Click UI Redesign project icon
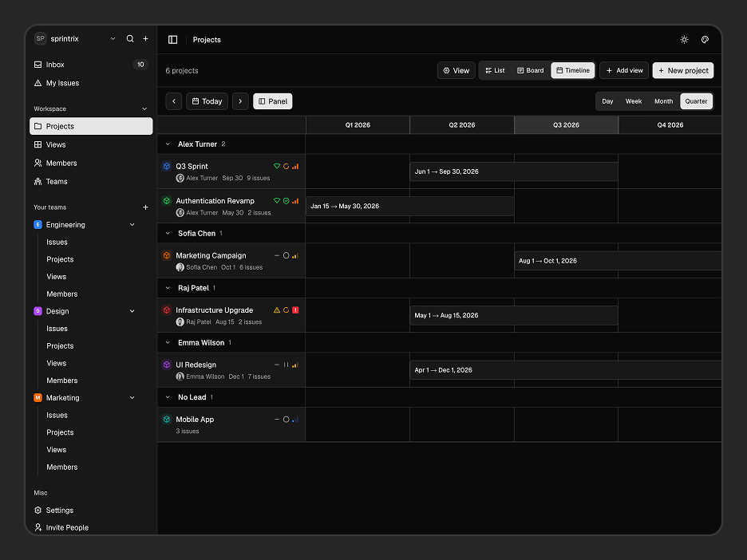The image size is (747, 560). pyautogui.click(x=167, y=365)
